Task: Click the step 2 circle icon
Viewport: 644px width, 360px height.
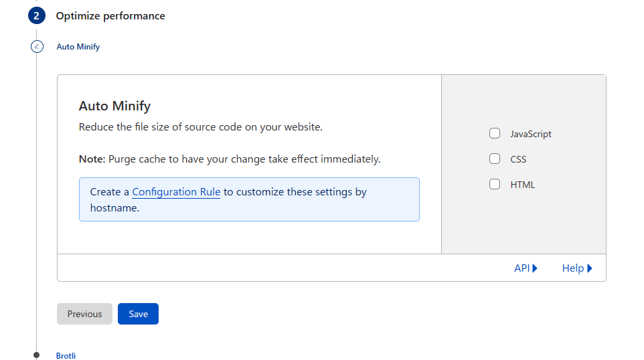Action: [x=37, y=15]
